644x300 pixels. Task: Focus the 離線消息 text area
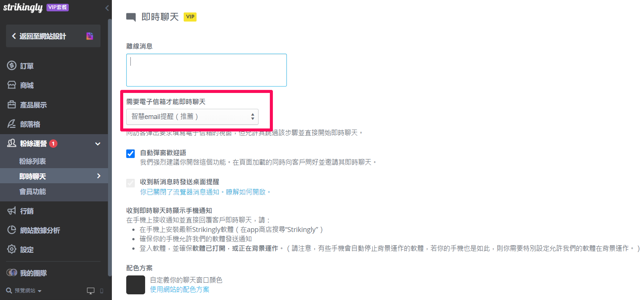206,70
